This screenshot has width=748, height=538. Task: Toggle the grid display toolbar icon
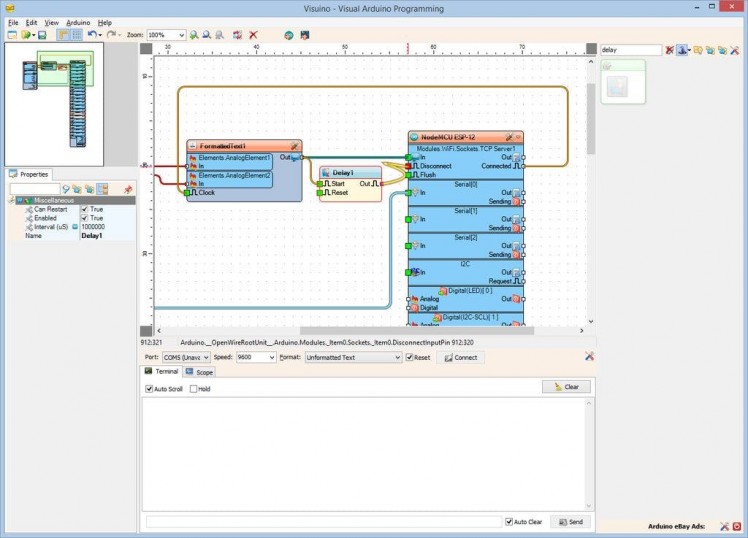tap(76, 35)
